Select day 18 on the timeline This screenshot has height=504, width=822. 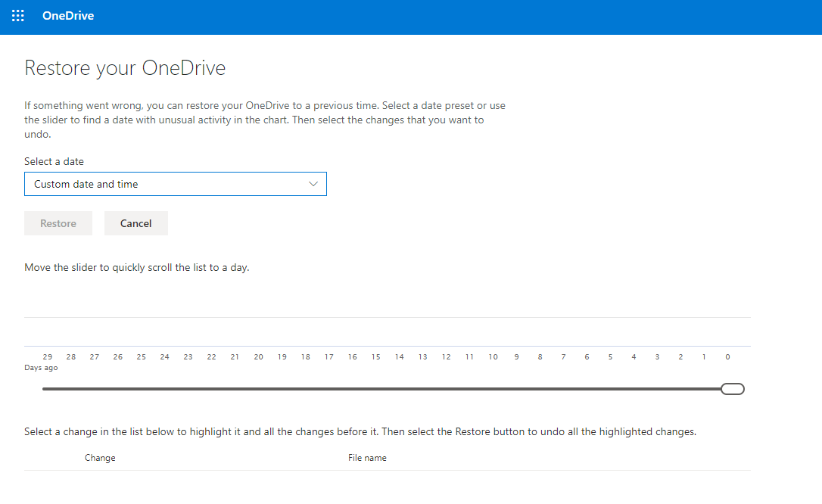[x=306, y=357]
